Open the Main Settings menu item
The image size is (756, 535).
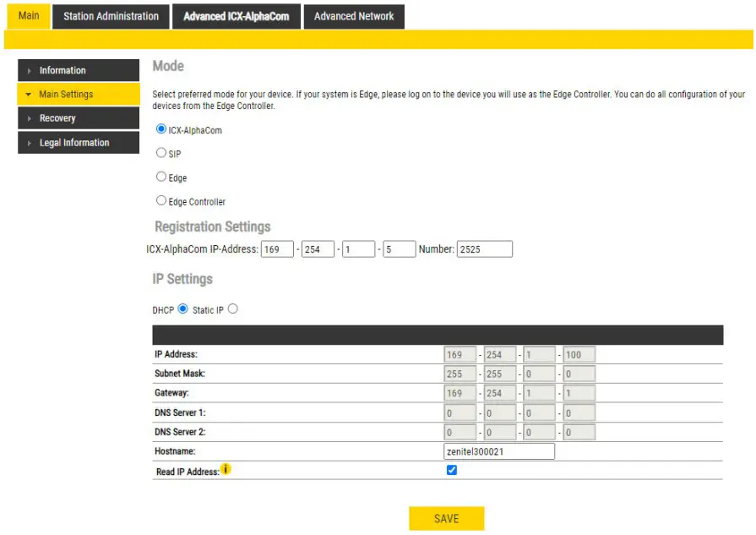tap(79, 94)
